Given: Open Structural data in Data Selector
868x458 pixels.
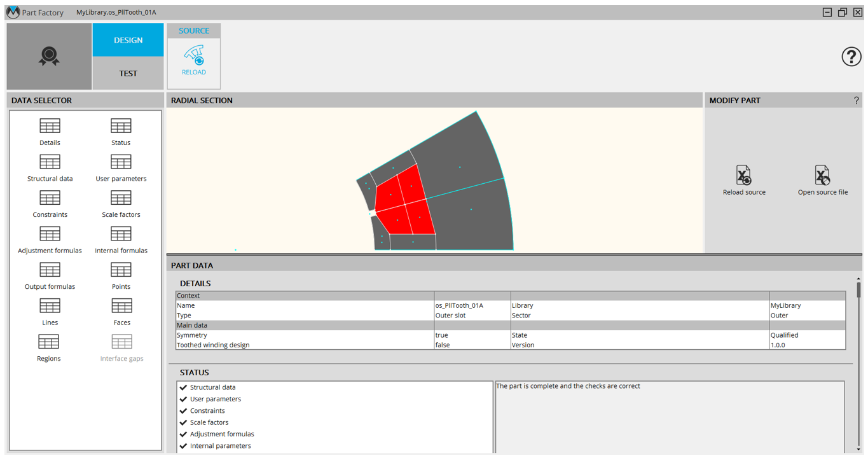Looking at the screenshot, I should point(50,162).
